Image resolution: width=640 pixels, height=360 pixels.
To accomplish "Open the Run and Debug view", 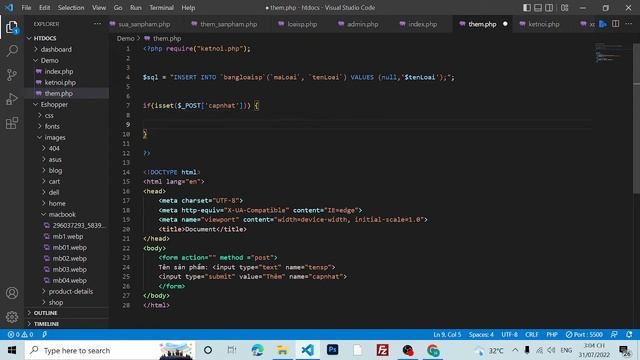I will pos(12,99).
